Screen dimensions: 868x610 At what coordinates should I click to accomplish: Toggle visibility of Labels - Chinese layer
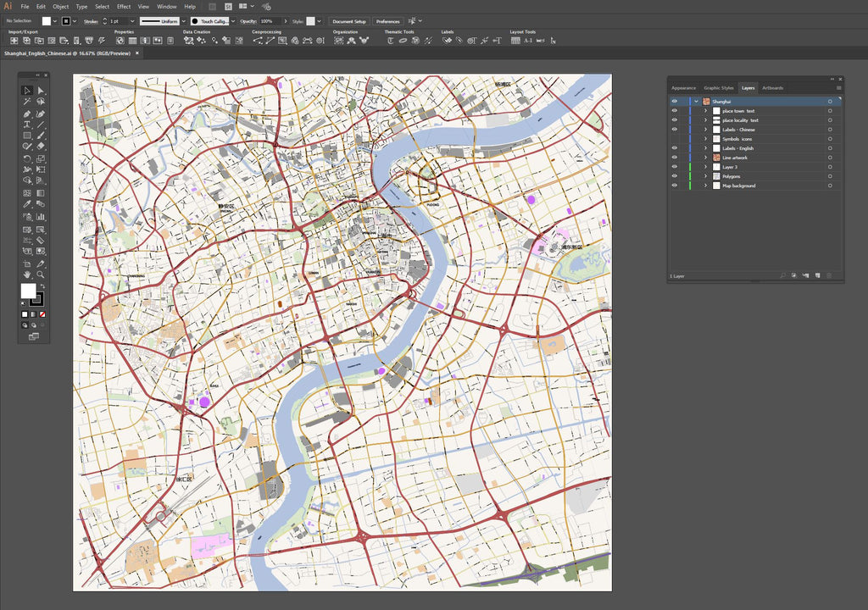tap(675, 130)
